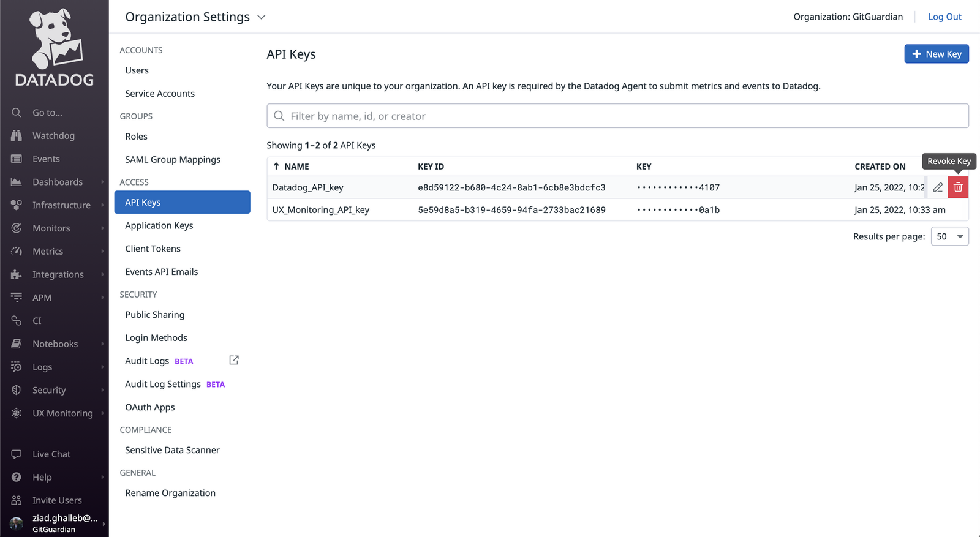Screen dimensions: 980x537
Task: Open Audit Log Settings page
Action: point(163,385)
